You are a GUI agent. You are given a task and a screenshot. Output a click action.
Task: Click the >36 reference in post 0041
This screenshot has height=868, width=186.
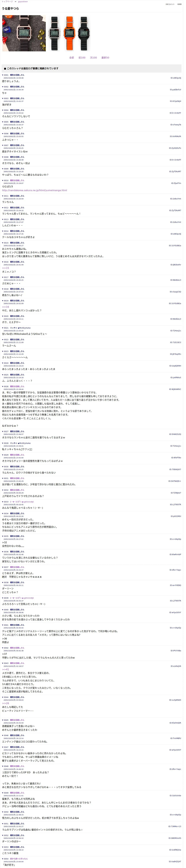pyautogui.click(x=4, y=639)
